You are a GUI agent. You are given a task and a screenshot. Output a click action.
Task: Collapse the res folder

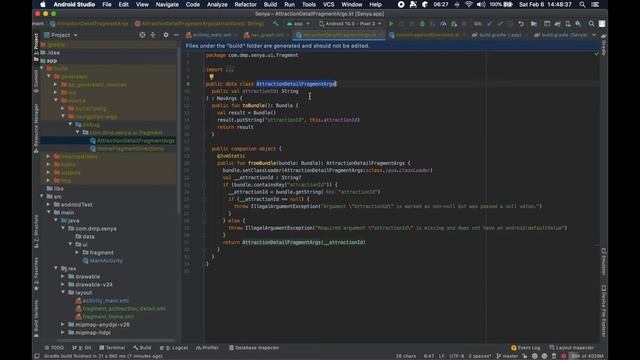(x=56, y=268)
